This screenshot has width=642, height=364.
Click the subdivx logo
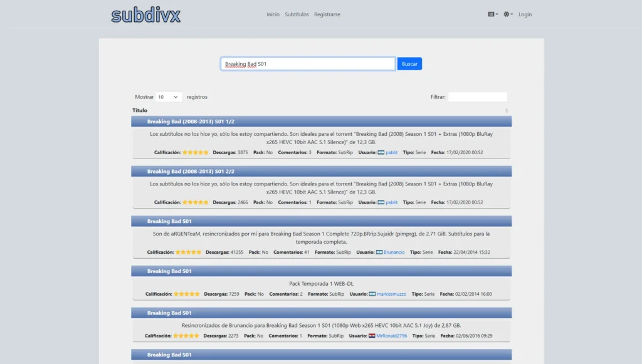145,15
